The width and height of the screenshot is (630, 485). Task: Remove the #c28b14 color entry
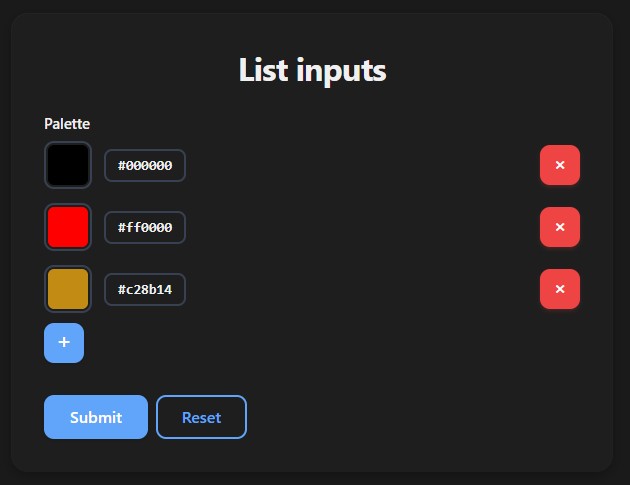[560, 289]
